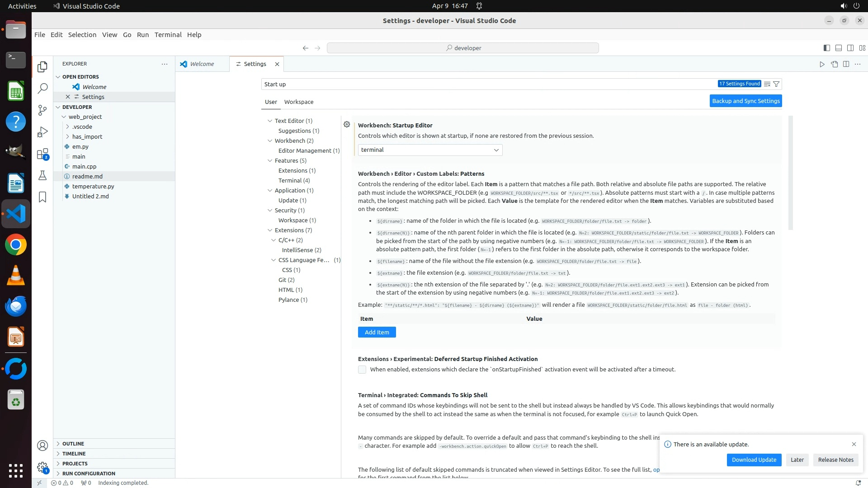Open the Extensions view icon
868x488 pixels.
click(x=42, y=154)
